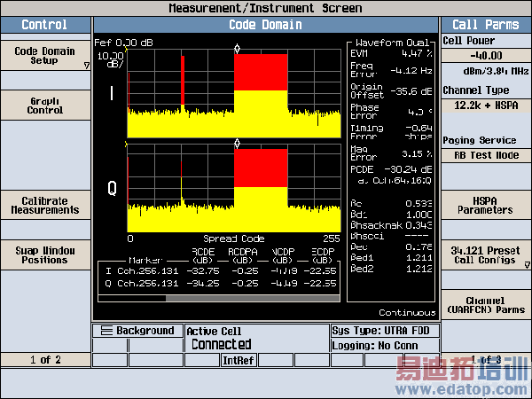Screen dimensions: 532x399
Task: Open 34.121 Preset Call Configs
Action: point(486,255)
